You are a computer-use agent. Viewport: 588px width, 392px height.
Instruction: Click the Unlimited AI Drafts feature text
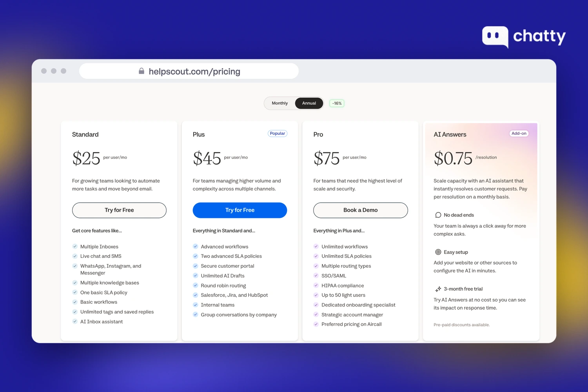point(223,276)
